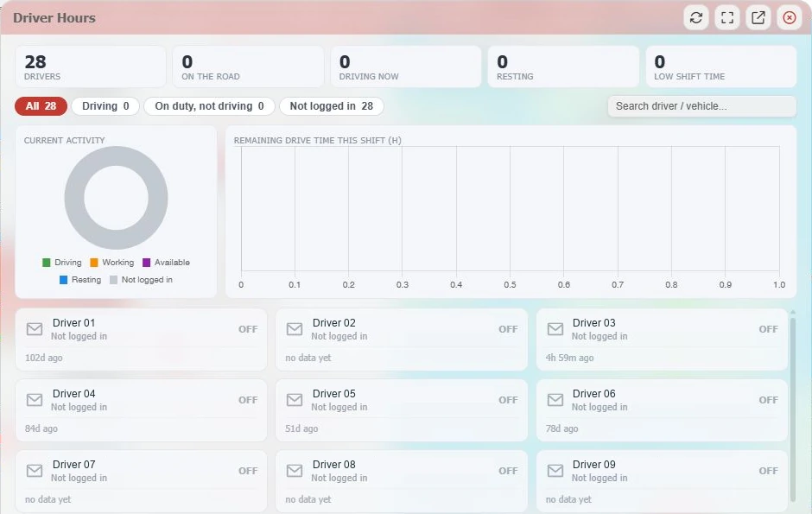Open Driver Hours in a new window
The image size is (812, 514).
(x=758, y=17)
